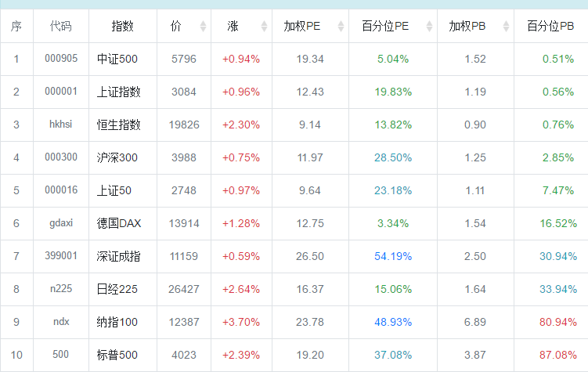
Task: Click code hkhsi
Action: pos(61,124)
